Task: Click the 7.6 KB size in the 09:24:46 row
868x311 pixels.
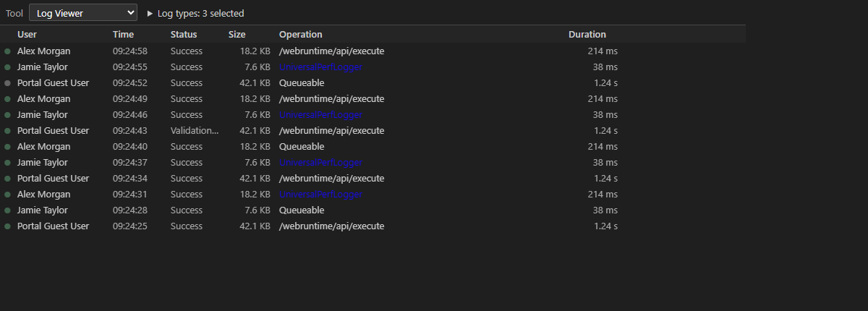Action: tap(258, 115)
